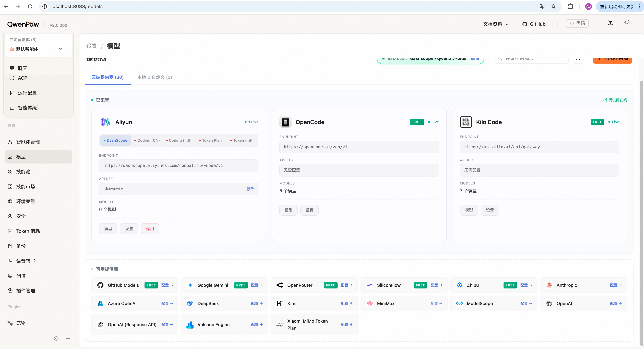Click the 代码 button in header

(x=577, y=23)
